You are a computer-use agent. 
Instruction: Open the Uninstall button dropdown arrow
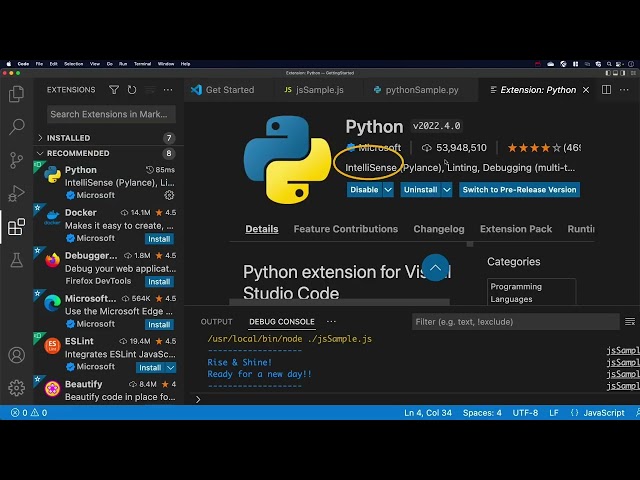click(447, 190)
